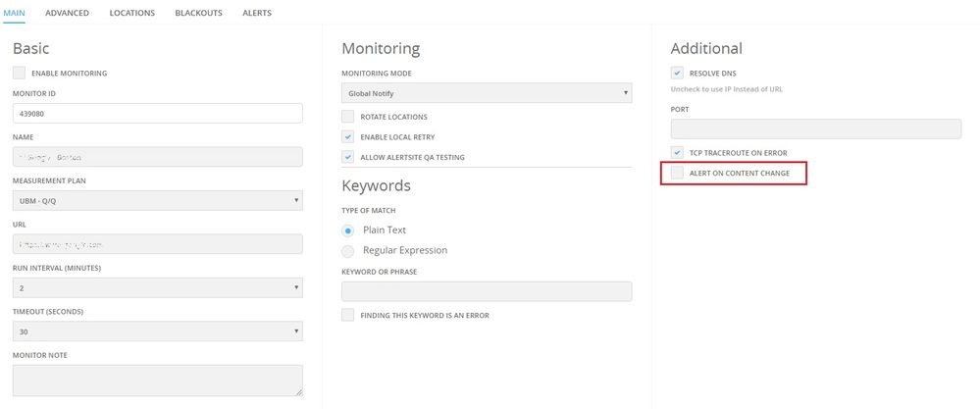Disable TCP Traceroute on Error
This screenshot has height=409, width=980.
point(677,152)
